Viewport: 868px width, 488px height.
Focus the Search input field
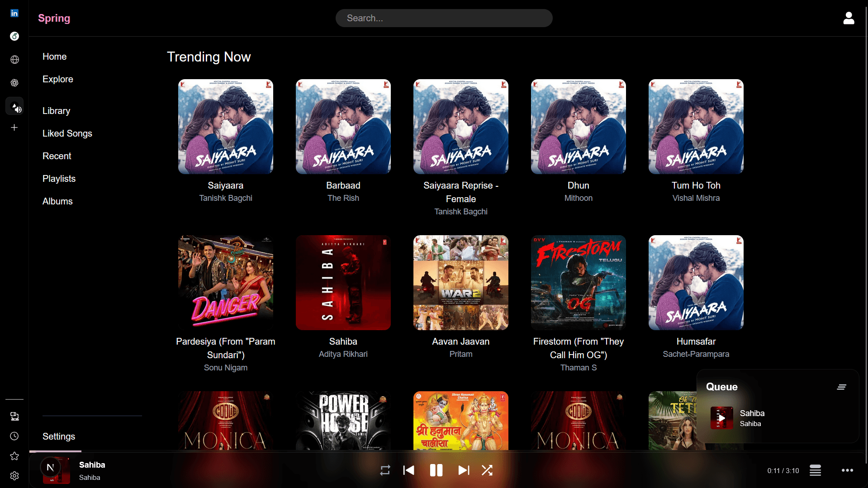[444, 18]
